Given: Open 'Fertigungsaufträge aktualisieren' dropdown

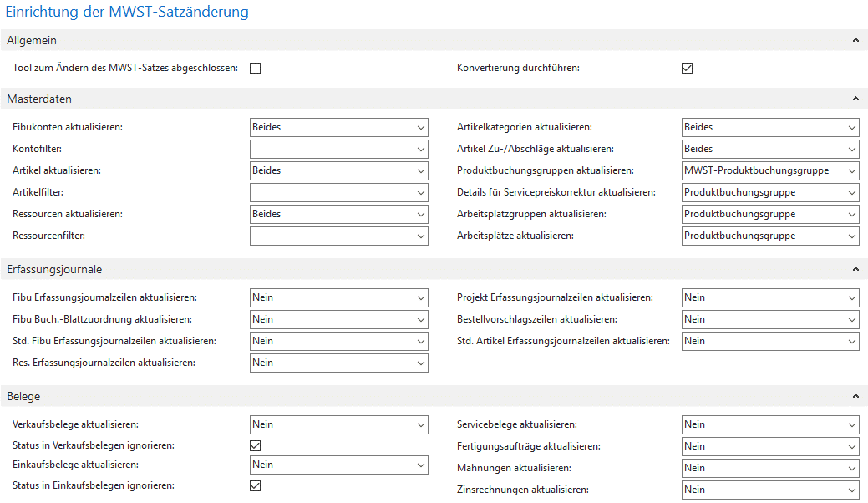Looking at the screenshot, I should (x=770, y=446).
